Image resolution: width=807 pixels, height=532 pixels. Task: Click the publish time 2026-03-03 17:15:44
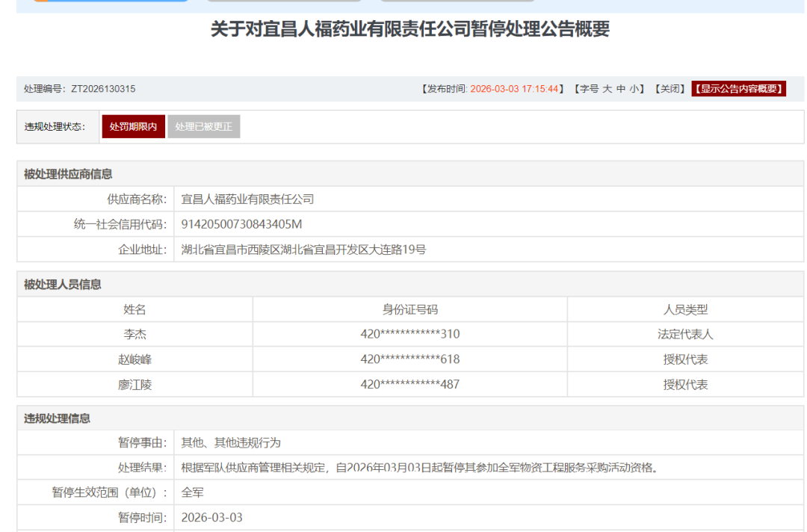[x=514, y=89]
